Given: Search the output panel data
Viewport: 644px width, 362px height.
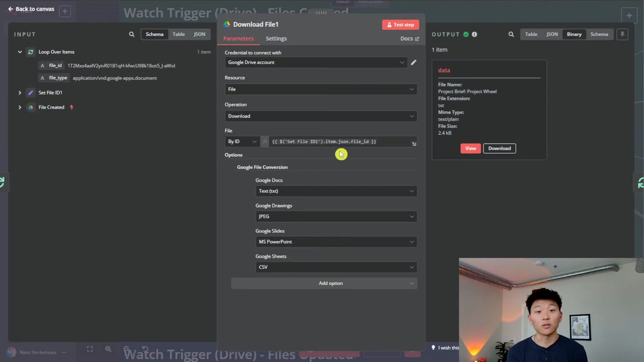Looking at the screenshot, I should 511,34.
